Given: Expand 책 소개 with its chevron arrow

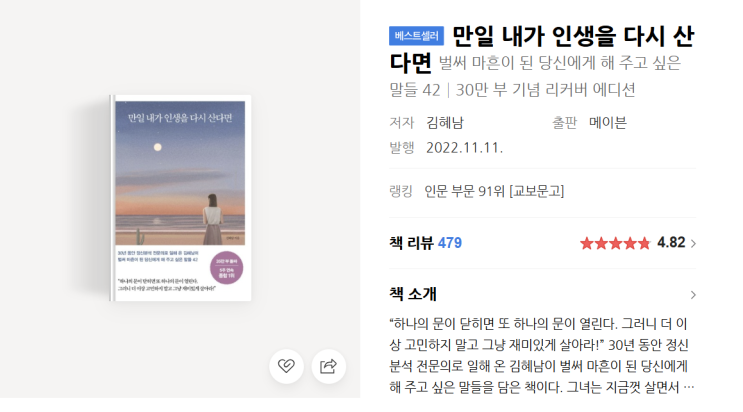Looking at the screenshot, I should pos(693,295).
